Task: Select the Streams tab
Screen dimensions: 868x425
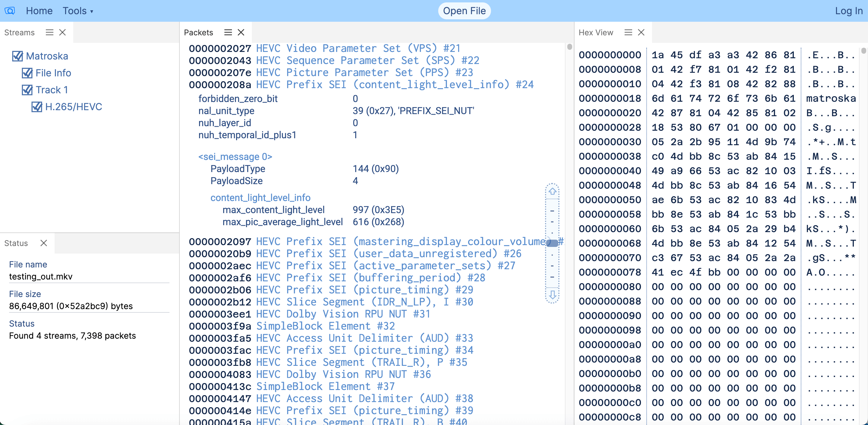Action: (20, 32)
